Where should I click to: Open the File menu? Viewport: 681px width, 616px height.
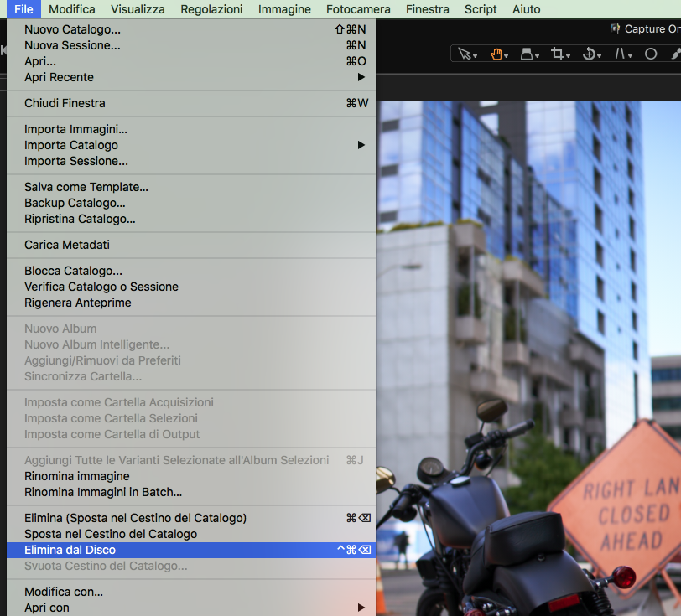pyautogui.click(x=23, y=9)
